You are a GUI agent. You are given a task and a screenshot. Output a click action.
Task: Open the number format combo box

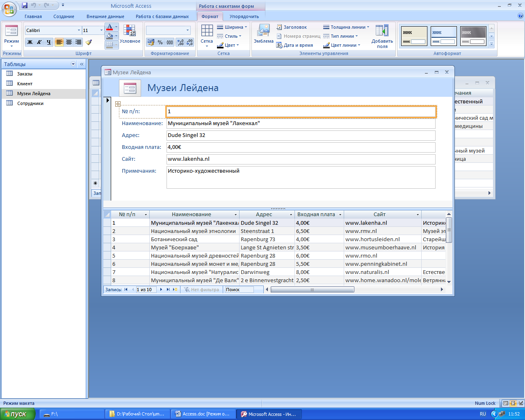tap(168, 30)
